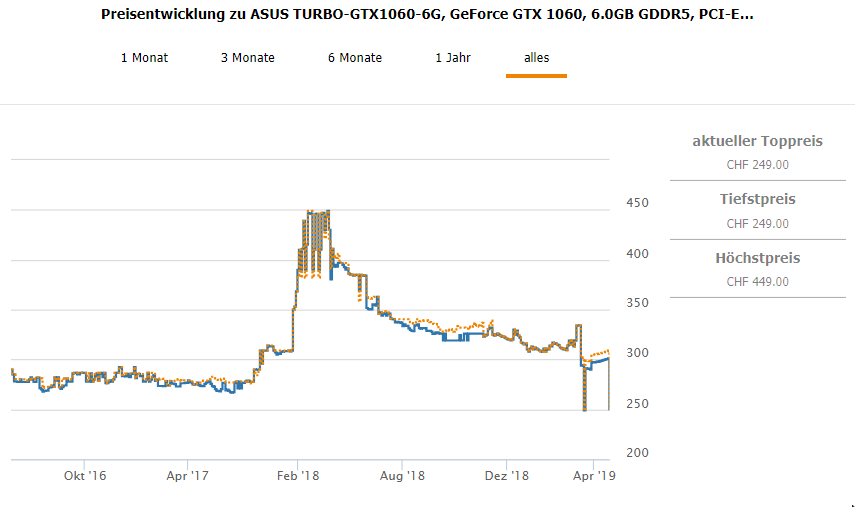859x507 pixels.
Task: Open the 1 Jahr tab
Action: (453, 58)
